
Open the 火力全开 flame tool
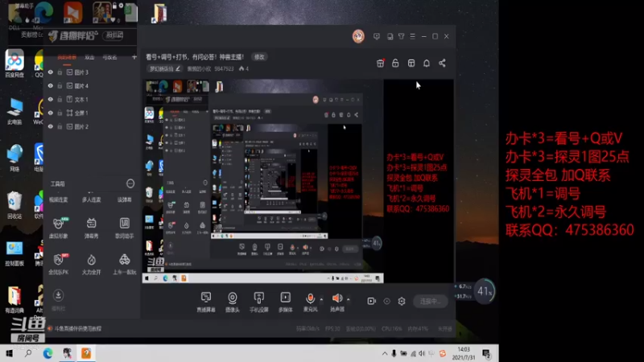(x=91, y=264)
